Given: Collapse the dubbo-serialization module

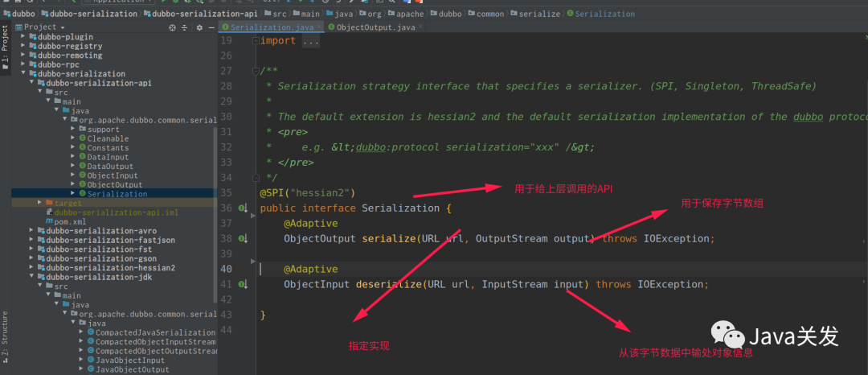Looking at the screenshot, I should pyautogui.click(x=23, y=74).
